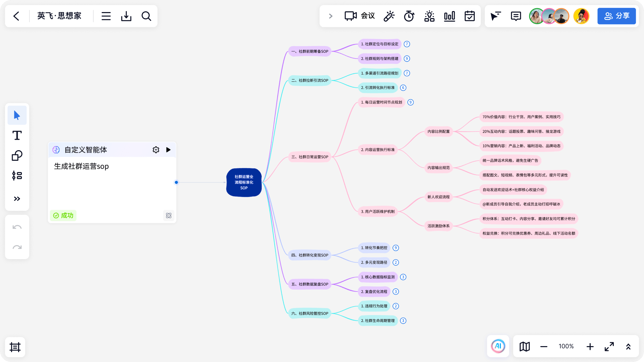Image resolution: width=644 pixels, height=362 pixels.
Task: Click the 分享 share button
Action: (617, 16)
